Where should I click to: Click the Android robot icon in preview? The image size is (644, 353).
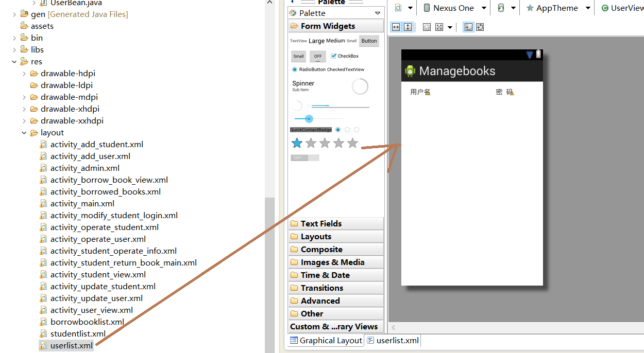410,71
